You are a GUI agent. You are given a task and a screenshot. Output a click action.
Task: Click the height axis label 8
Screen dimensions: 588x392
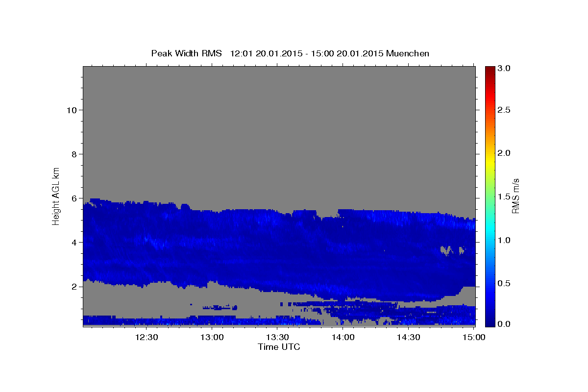click(74, 154)
